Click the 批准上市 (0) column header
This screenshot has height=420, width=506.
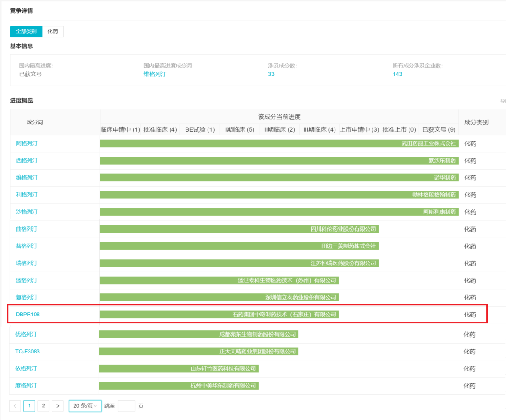pos(399,130)
